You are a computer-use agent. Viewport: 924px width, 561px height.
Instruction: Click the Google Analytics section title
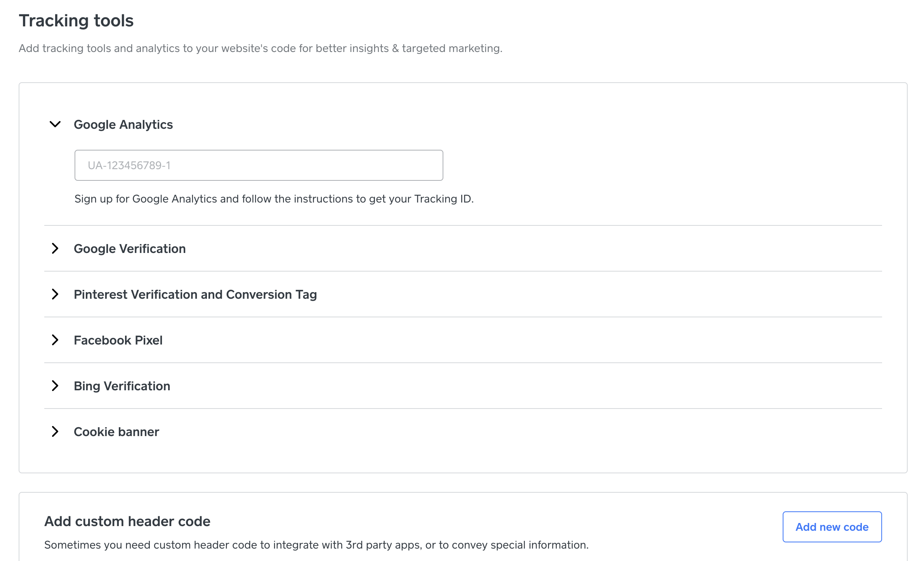tap(123, 125)
